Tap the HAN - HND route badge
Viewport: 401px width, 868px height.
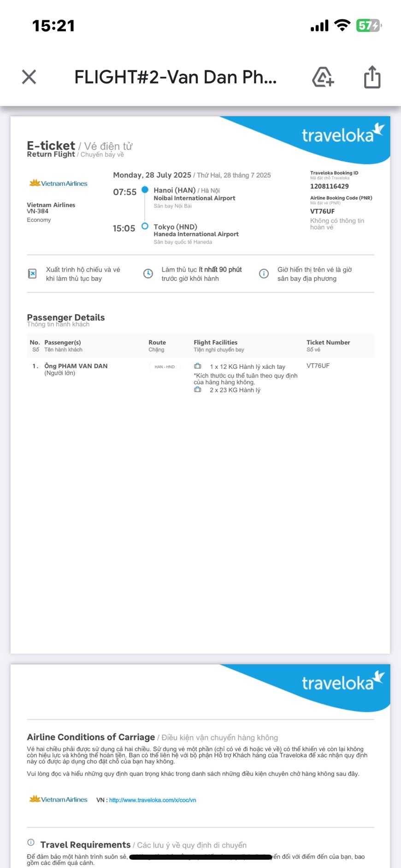(165, 367)
